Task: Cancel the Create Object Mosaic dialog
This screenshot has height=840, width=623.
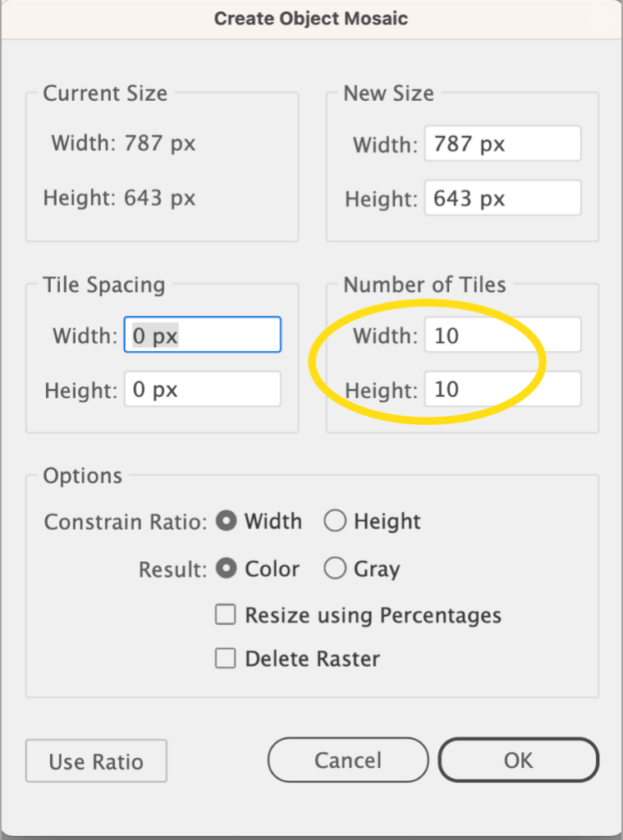Action: pos(348,760)
